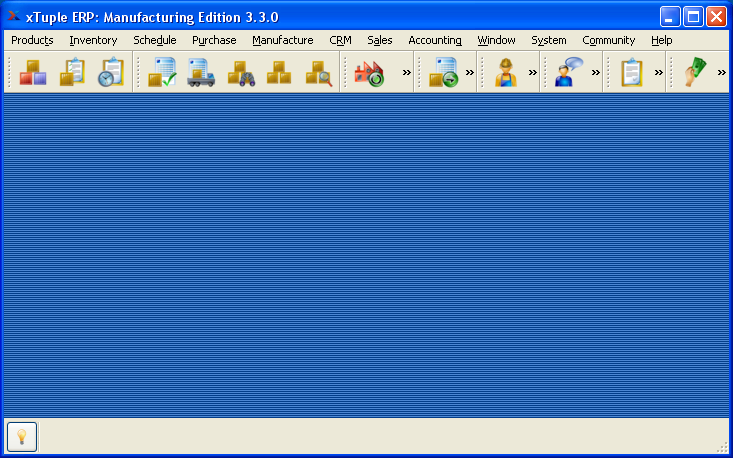The width and height of the screenshot is (733, 458).
Task: Expand overflow chevron next to factory icon
Action: click(407, 72)
